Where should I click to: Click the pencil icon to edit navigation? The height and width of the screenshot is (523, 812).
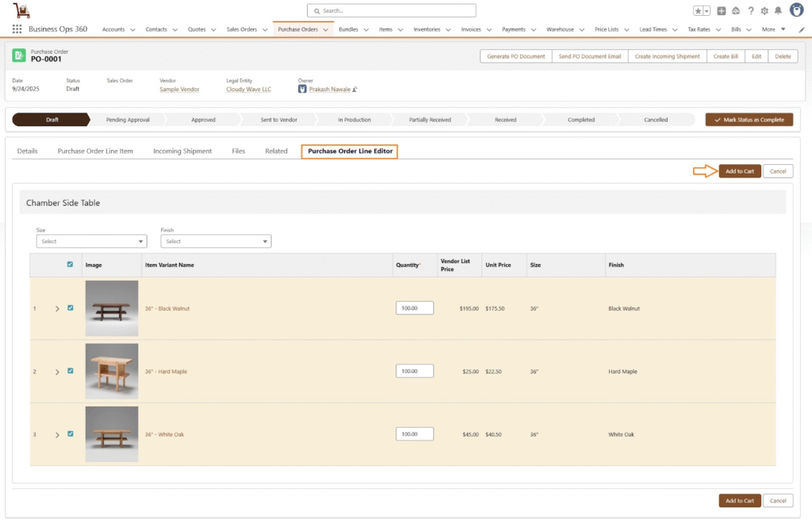click(802, 29)
